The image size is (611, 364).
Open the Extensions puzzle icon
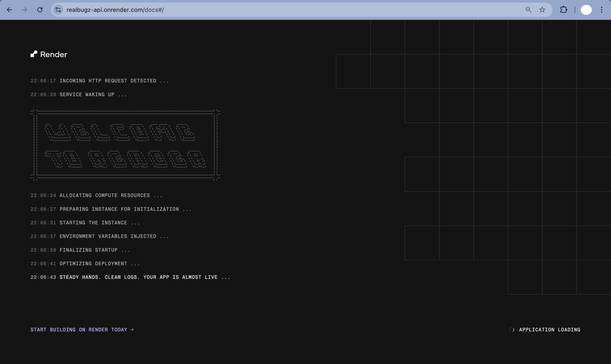(564, 10)
